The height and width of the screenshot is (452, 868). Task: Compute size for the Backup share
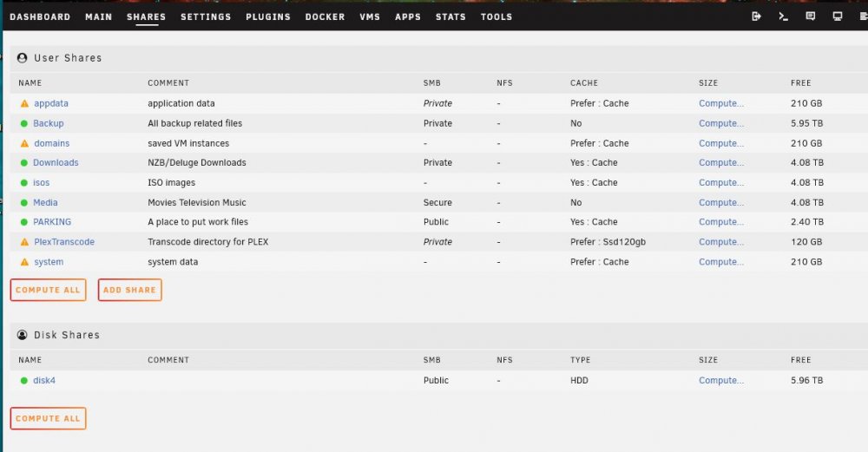pos(721,123)
